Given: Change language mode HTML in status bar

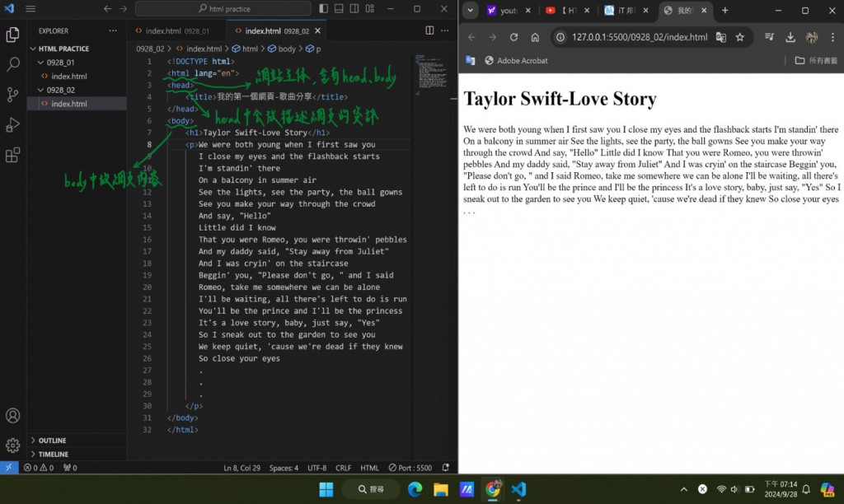Looking at the screenshot, I should (370, 468).
